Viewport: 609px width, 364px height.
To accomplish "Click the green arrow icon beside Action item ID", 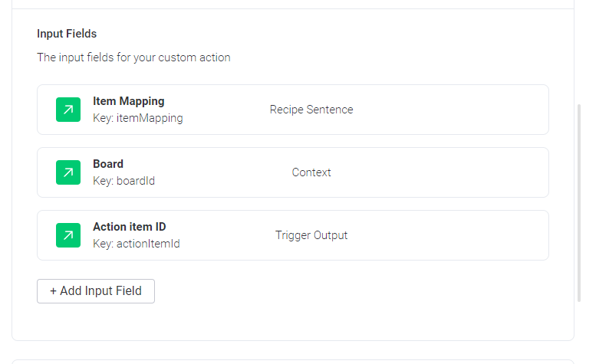I will [68, 235].
